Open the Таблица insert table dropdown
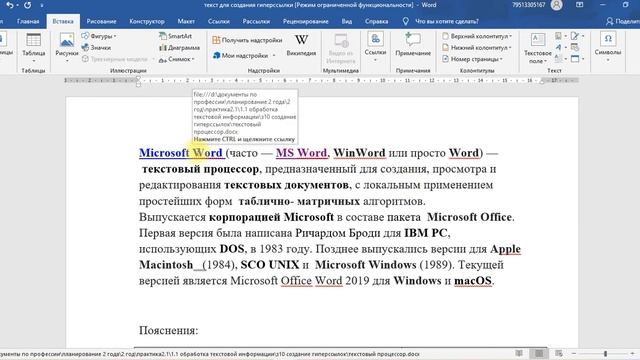 (x=33, y=48)
